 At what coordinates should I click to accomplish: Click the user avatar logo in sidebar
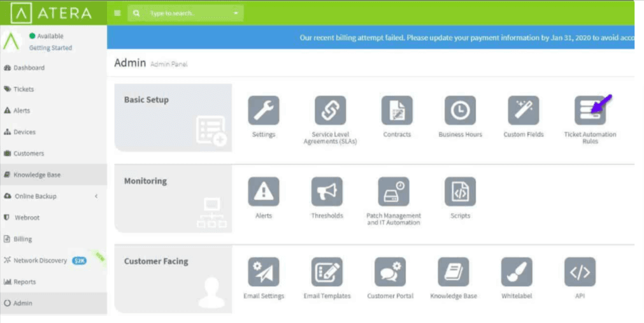click(11, 41)
